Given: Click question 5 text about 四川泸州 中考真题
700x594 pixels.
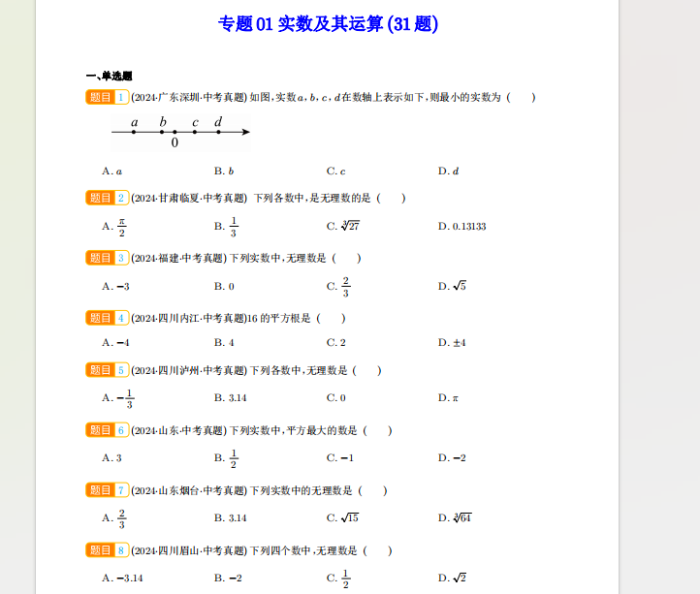Looking at the screenshot, I should coord(256,370).
